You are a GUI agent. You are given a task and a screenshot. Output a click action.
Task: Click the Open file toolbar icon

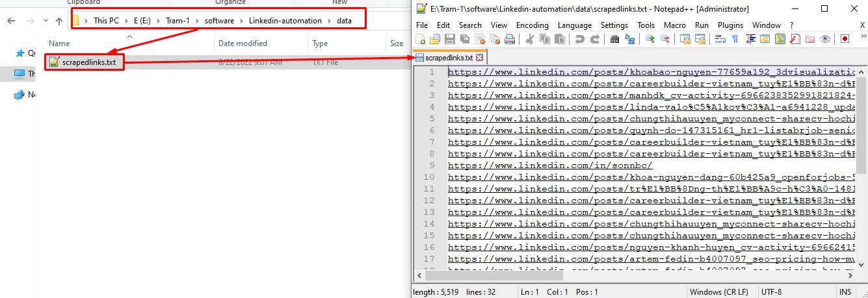point(435,39)
